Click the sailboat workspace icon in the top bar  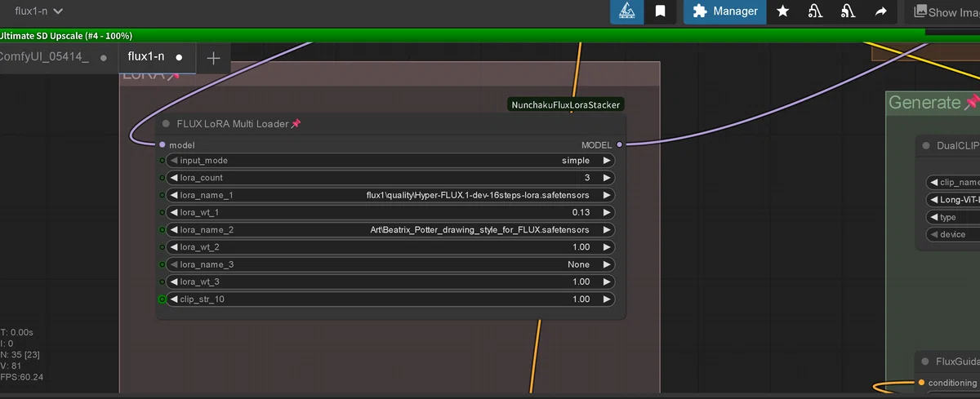627,11
